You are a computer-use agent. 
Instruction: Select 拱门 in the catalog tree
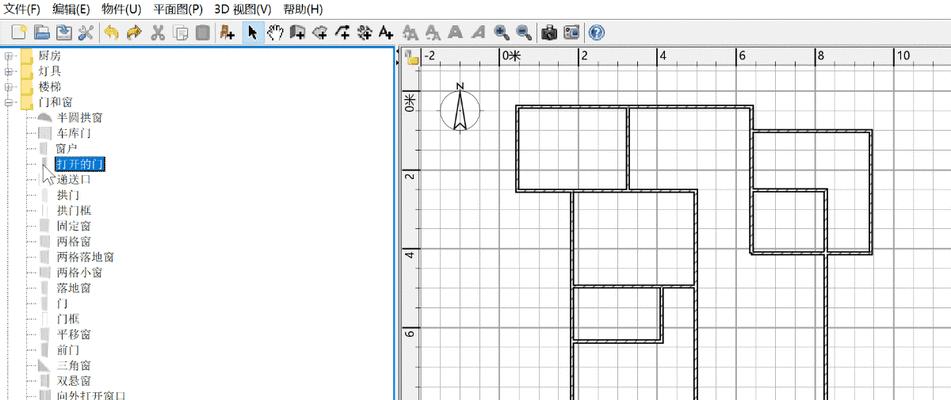[68, 195]
